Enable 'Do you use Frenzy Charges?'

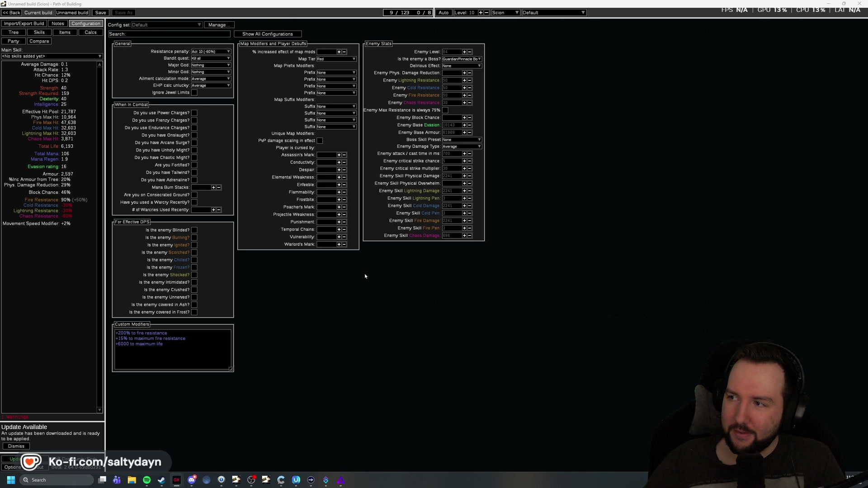tap(194, 120)
